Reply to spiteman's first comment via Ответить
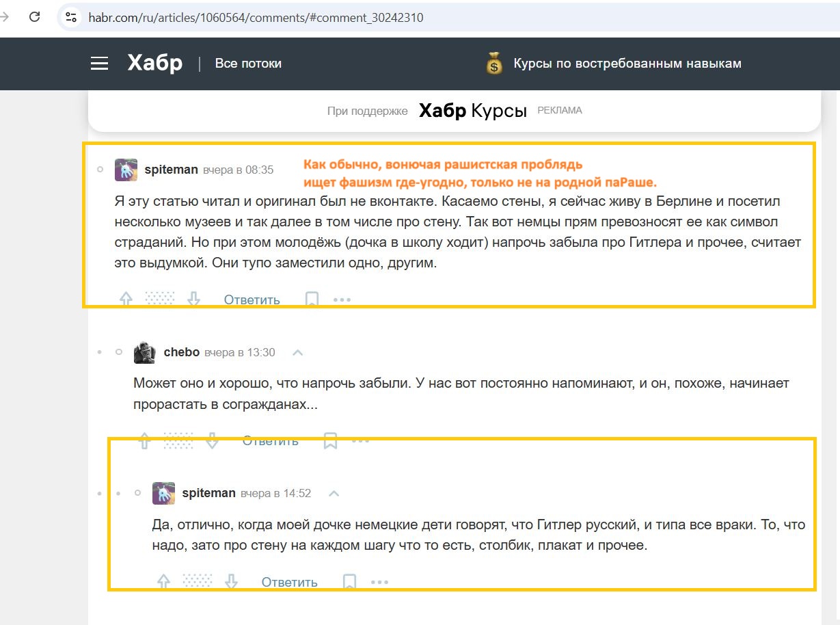This screenshot has height=625, width=840. [252, 300]
